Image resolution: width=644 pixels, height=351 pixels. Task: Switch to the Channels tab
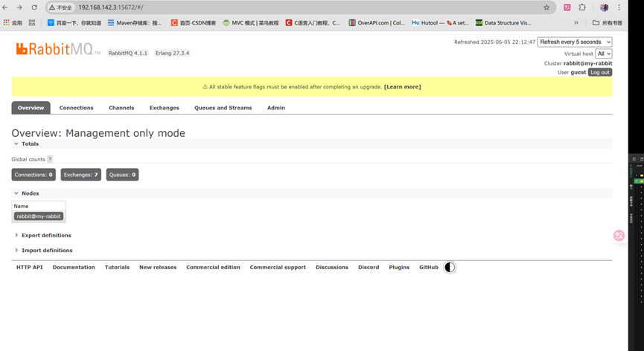point(121,108)
